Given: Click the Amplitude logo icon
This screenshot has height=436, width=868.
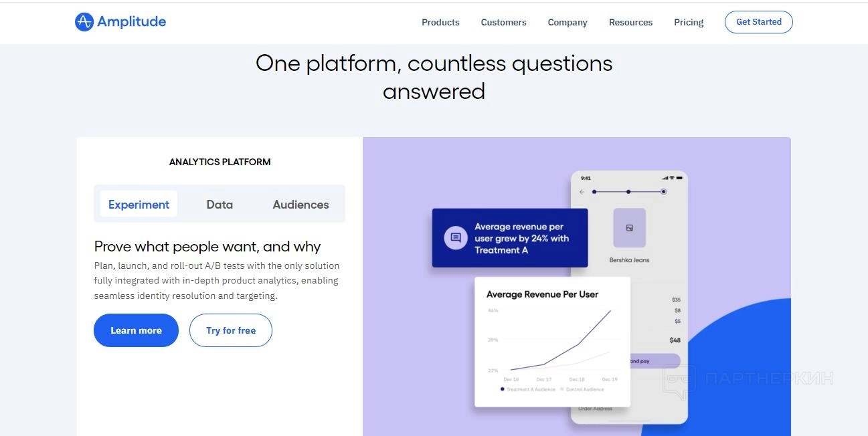Looking at the screenshot, I should (84, 22).
